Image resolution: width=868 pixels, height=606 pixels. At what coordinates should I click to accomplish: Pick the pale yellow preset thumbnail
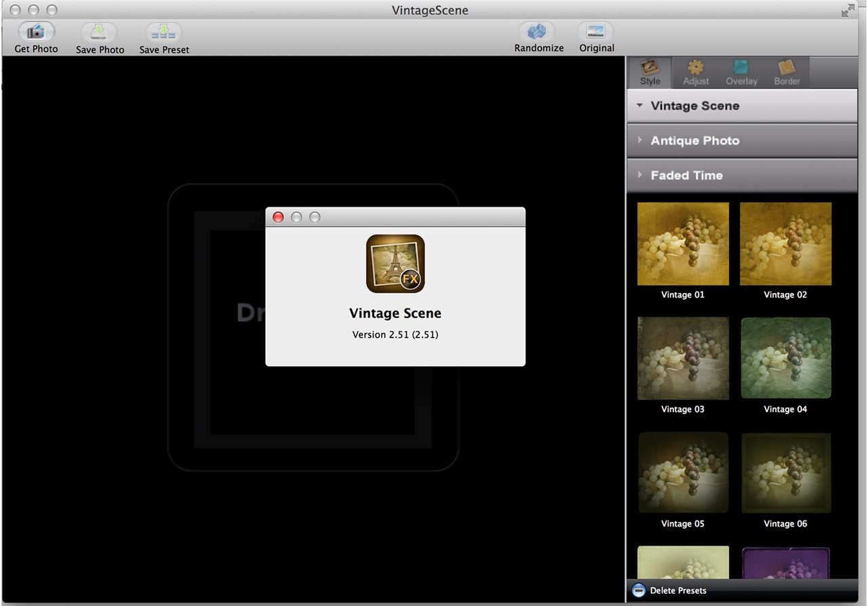683,563
